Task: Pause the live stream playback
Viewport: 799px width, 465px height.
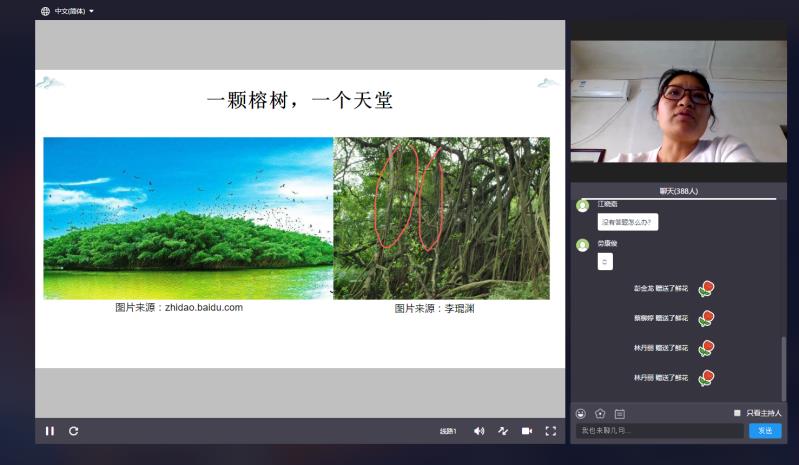Action: [x=50, y=431]
